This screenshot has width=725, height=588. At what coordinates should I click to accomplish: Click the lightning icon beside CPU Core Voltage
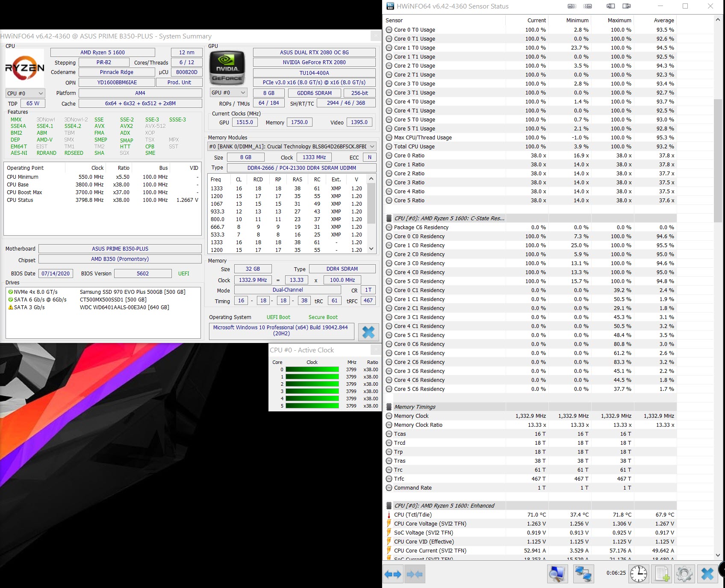pos(389,524)
